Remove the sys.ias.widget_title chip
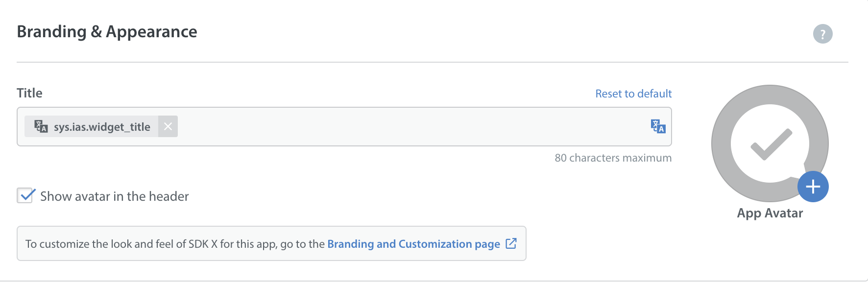The width and height of the screenshot is (868, 284). [168, 126]
